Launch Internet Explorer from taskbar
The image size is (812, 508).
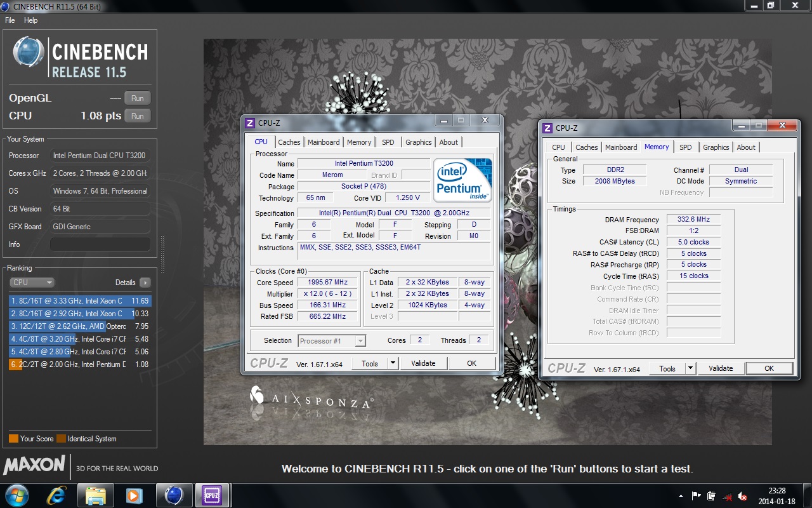pos(57,495)
